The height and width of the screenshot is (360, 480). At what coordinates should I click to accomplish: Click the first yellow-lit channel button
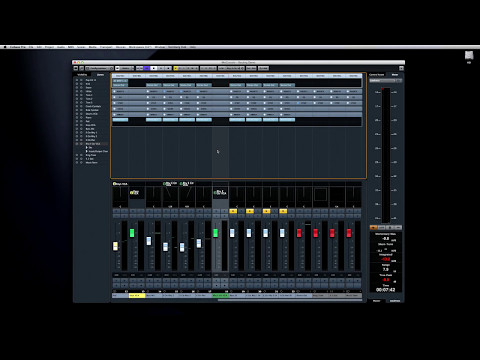pos(233,211)
